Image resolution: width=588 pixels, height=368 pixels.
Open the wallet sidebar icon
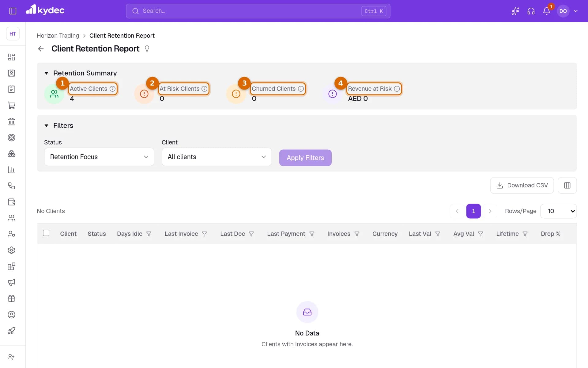click(11, 202)
